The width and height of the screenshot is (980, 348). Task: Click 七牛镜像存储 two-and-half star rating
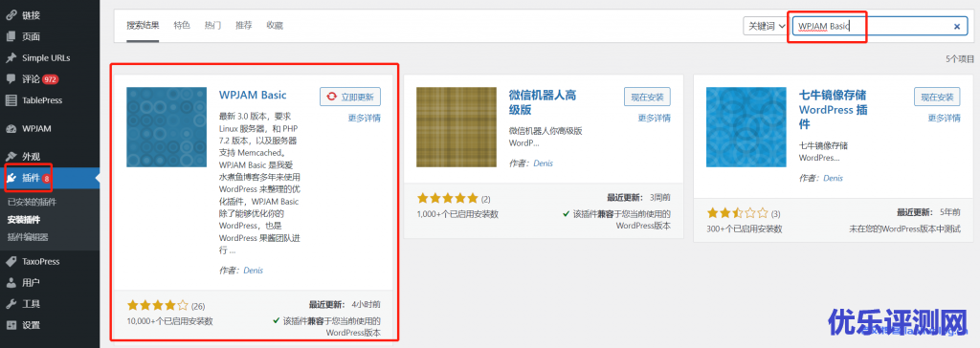click(738, 213)
